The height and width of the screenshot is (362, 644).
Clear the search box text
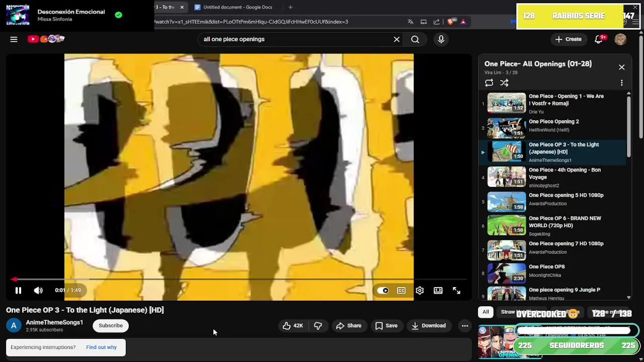click(396, 39)
